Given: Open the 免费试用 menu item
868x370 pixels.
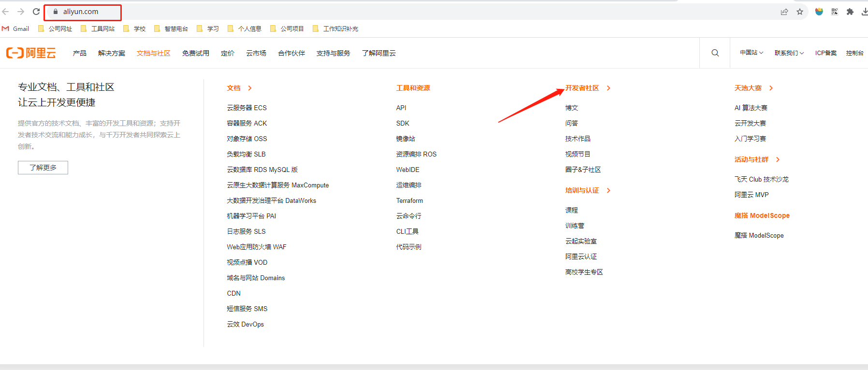Looking at the screenshot, I should pos(196,53).
